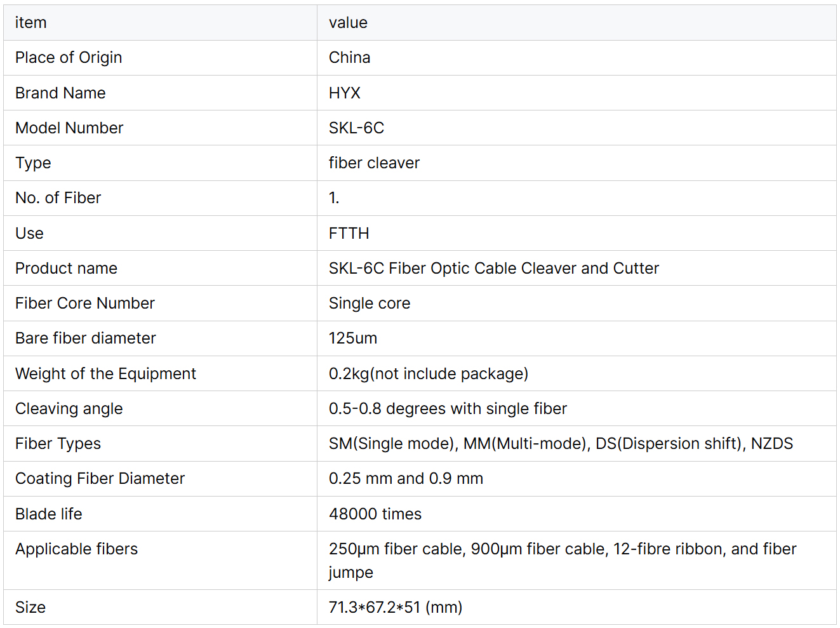Click the 'SKL-6C' model number value

pos(356,128)
